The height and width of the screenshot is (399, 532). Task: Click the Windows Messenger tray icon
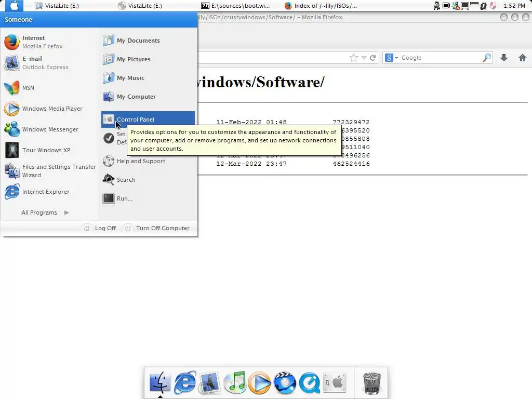tap(456, 6)
